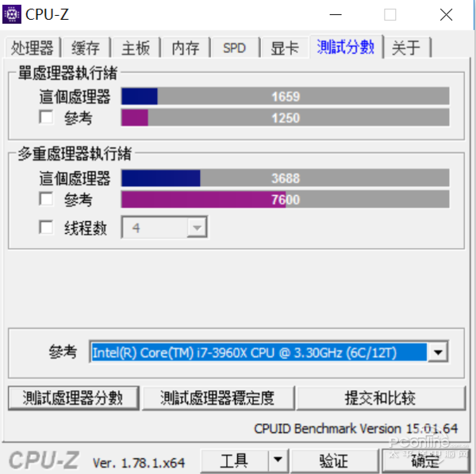476x474 pixels.
Task: Click single thread score bar 1659
Action: coord(285,96)
